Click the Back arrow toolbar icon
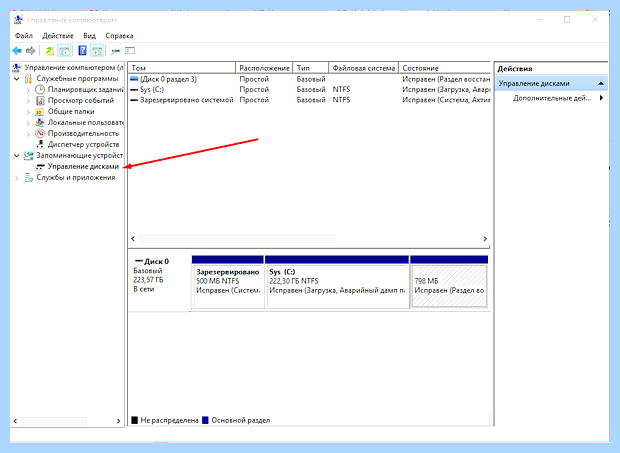 pos(17,51)
